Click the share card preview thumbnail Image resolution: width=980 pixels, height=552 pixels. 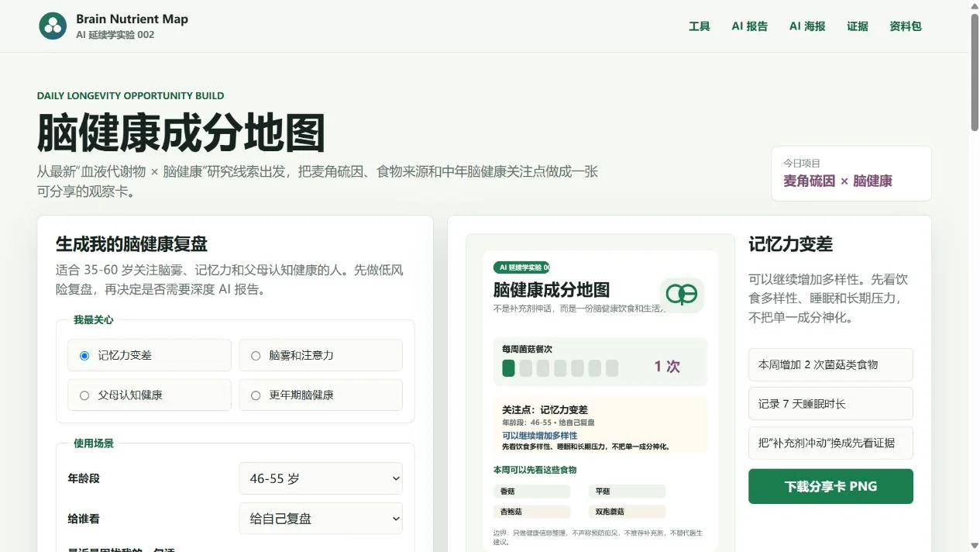(600, 393)
